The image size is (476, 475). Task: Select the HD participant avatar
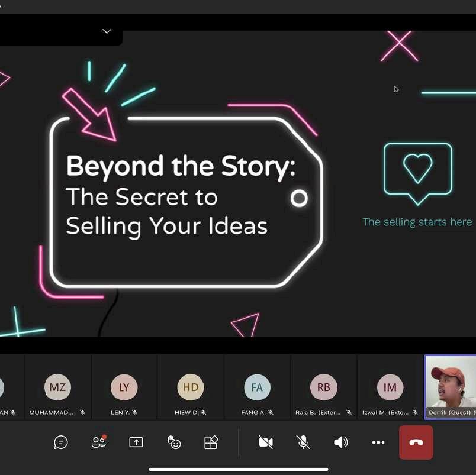click(191, 387)
